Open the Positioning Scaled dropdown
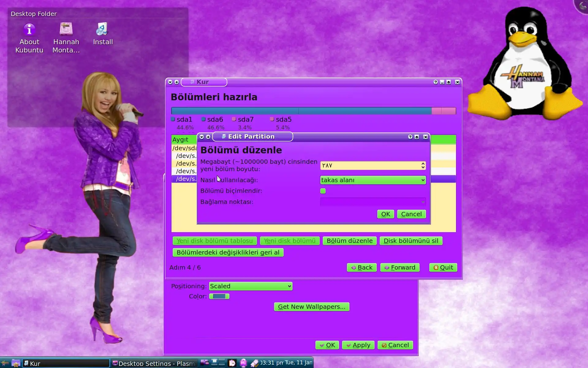 tap(251, 286)
